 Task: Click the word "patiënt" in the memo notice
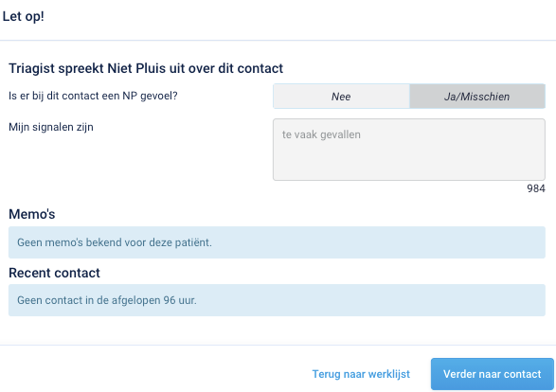194,242
